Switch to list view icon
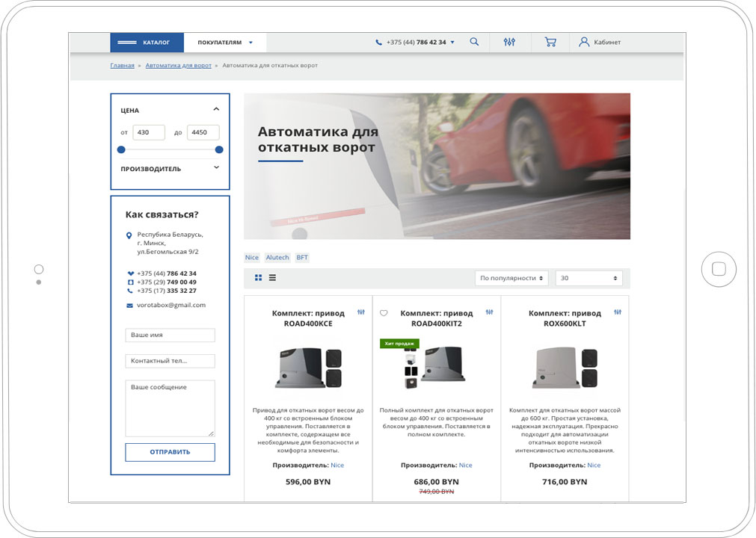Image resolution: width=756 pixels, height=538 pixels. pyautogui.click(x=272, y=278)
